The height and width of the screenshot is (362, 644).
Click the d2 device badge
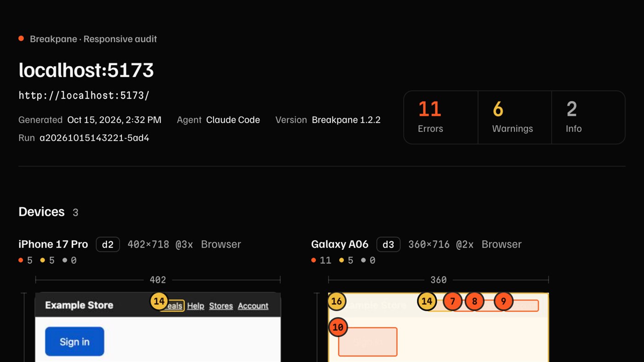(x=108, y=244)
